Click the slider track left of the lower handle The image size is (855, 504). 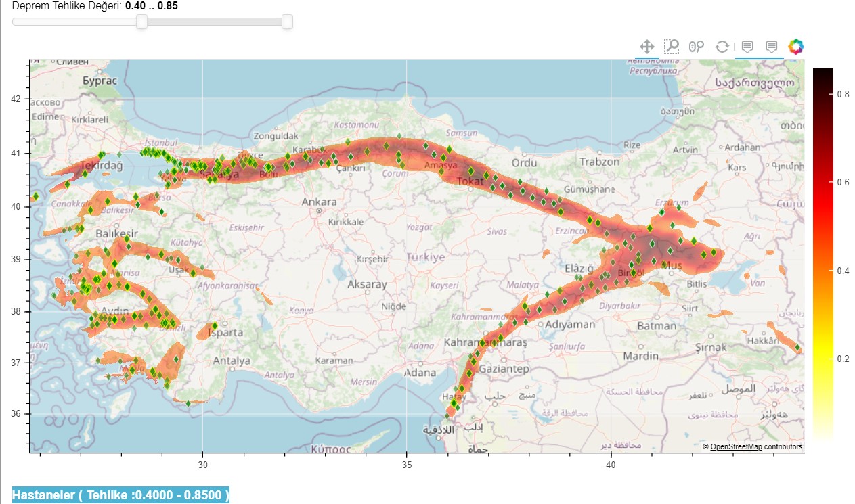click(x=74, y=22)
